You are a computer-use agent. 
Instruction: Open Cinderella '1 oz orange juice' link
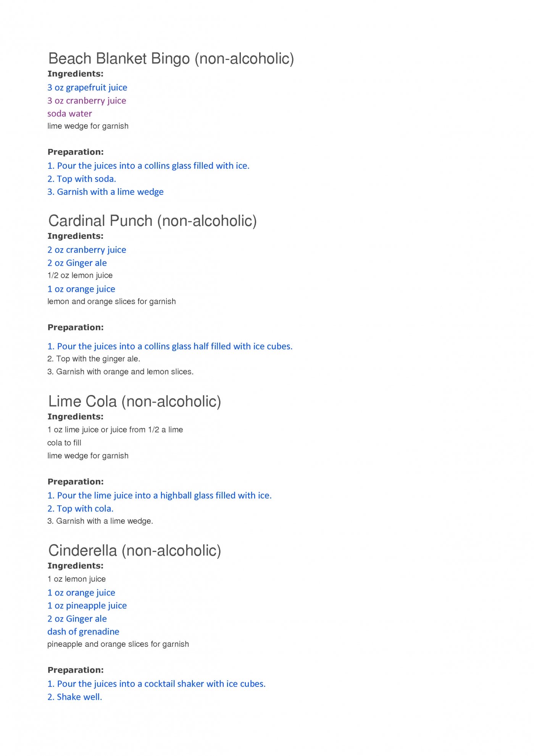tap(81, 593)
